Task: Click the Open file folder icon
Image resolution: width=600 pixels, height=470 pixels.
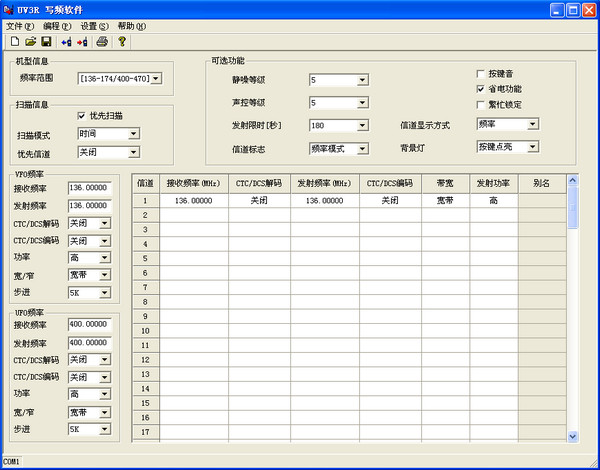Action: tap(30, 42)
